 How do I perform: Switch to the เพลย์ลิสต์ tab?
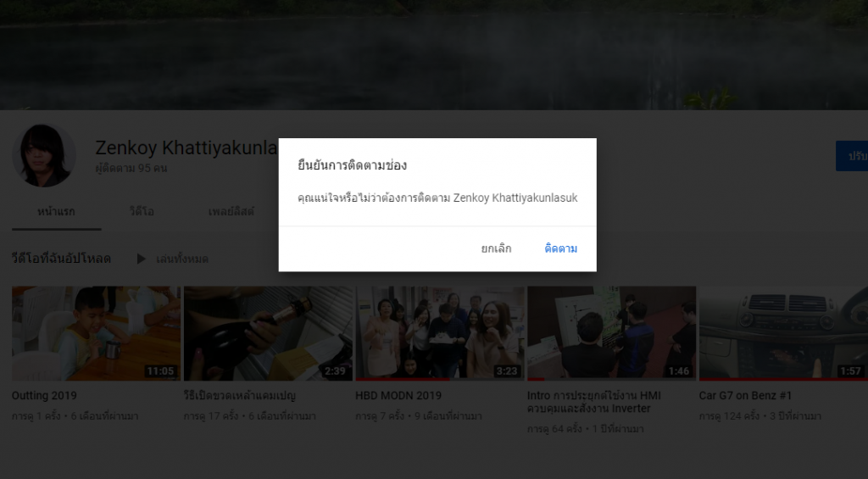pos(231,212)
